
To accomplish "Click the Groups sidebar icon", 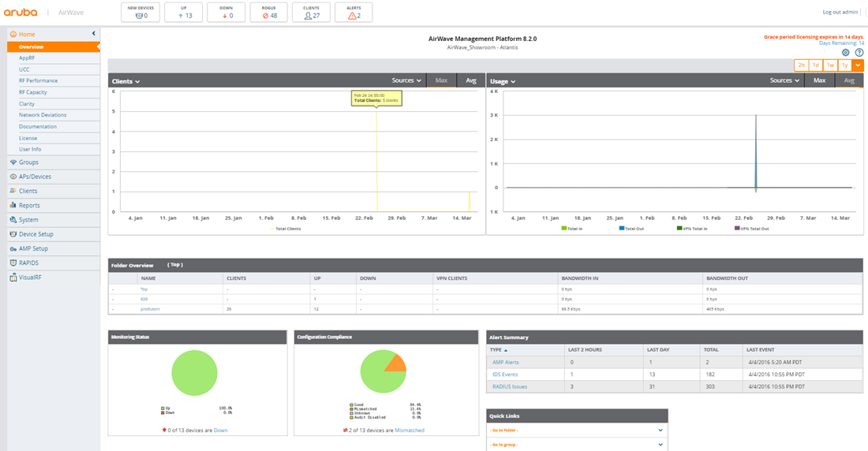I will click(13, 162).
